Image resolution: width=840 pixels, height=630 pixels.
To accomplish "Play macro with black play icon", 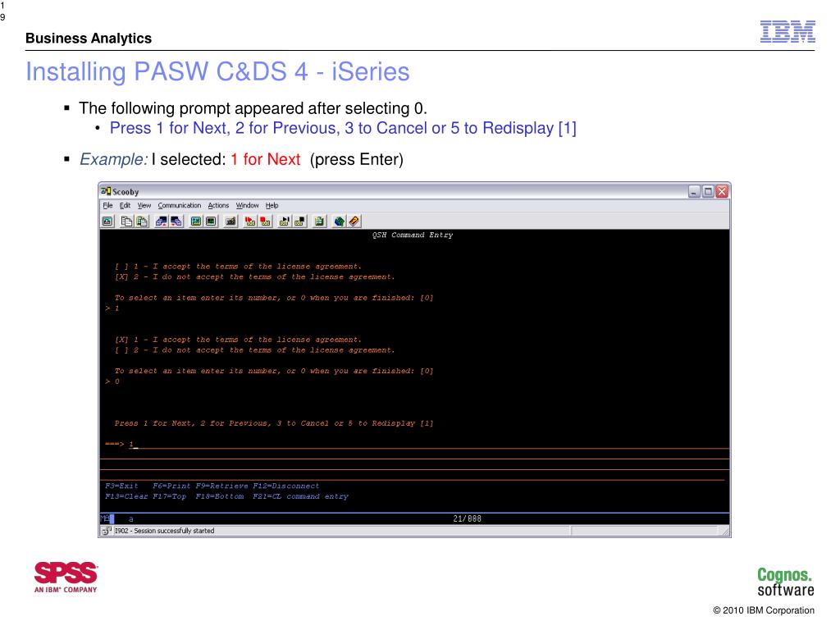I will coord(285,221).
